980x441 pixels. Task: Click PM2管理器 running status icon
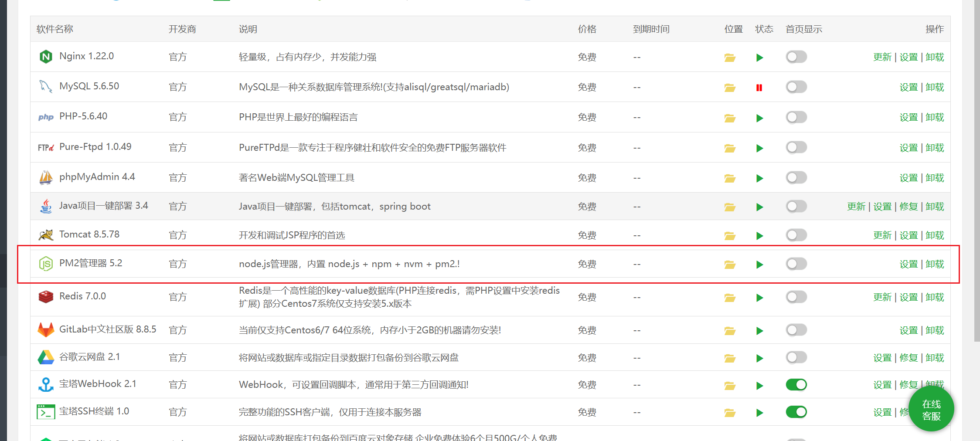[759, 265]
